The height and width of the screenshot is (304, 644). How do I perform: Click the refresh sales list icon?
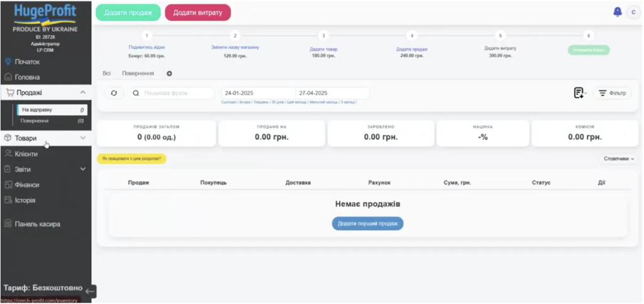114,93
